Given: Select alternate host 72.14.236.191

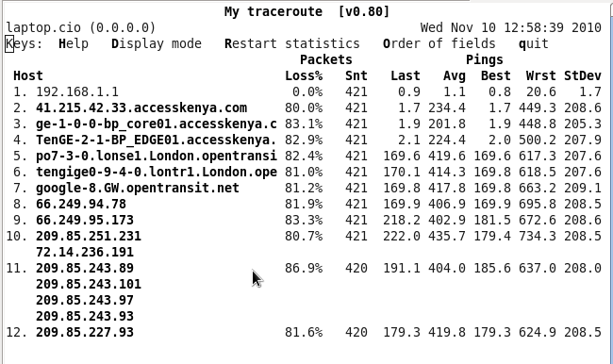Looking at the screenshot, I should pos(85,252).
